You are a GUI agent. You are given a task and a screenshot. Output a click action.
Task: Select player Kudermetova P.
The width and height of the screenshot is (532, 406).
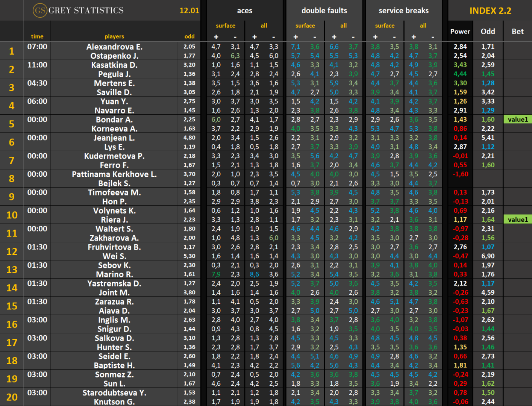pos(114,156)
